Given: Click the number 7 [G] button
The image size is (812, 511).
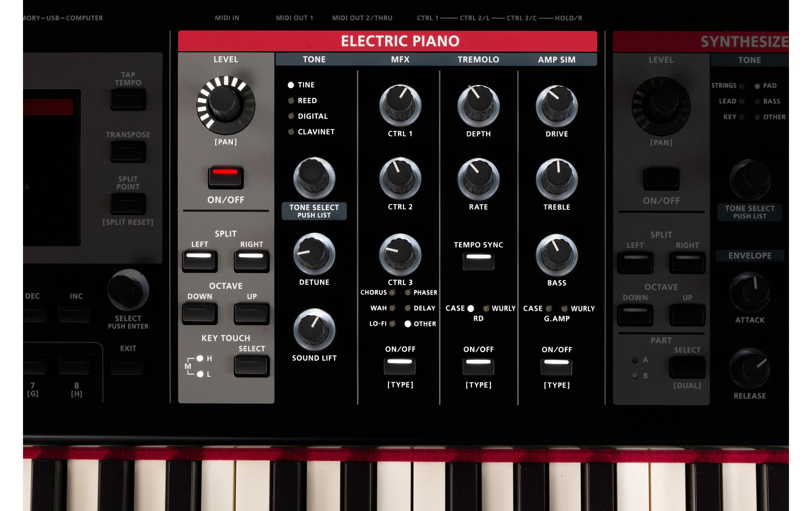Looking at the screenshot, I should coord(34,366).
